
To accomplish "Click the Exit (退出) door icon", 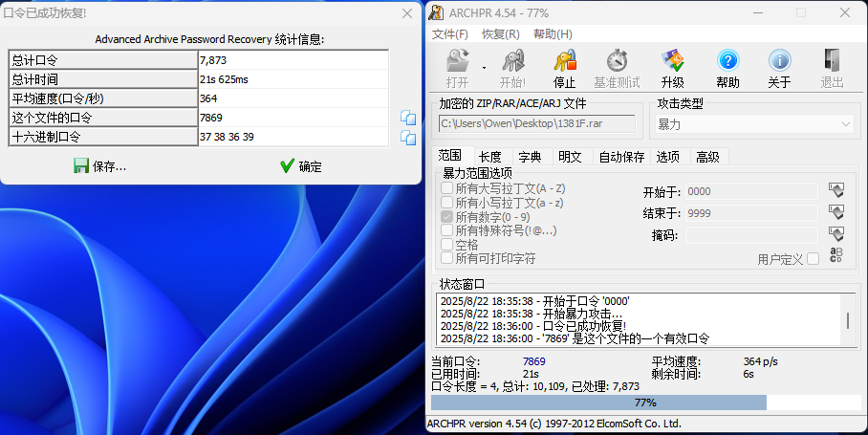I will coord(832,61).
